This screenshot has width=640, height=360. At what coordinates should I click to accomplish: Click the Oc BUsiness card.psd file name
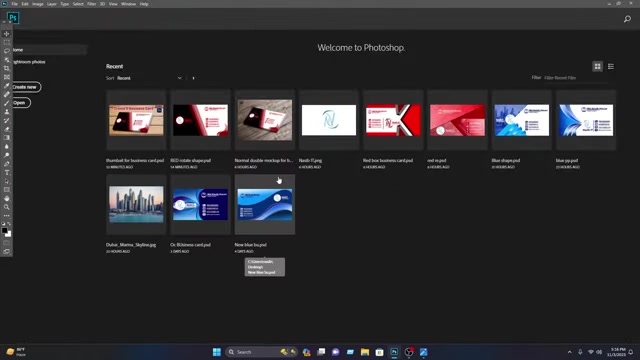point(191,245)
